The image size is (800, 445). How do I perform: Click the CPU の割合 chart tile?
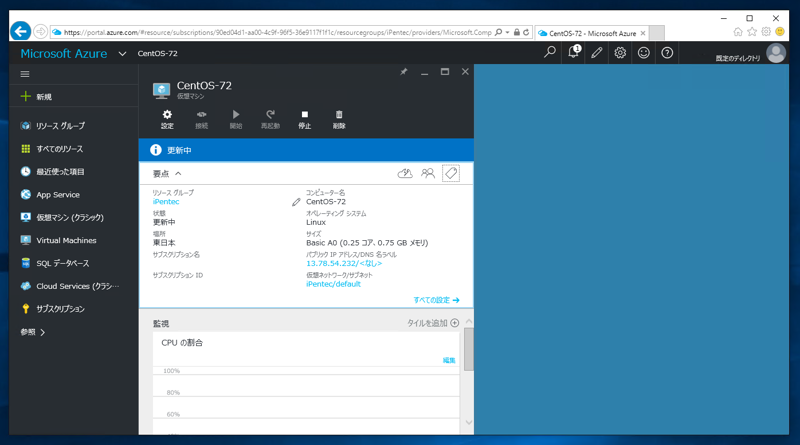click(x=306, y=383)
